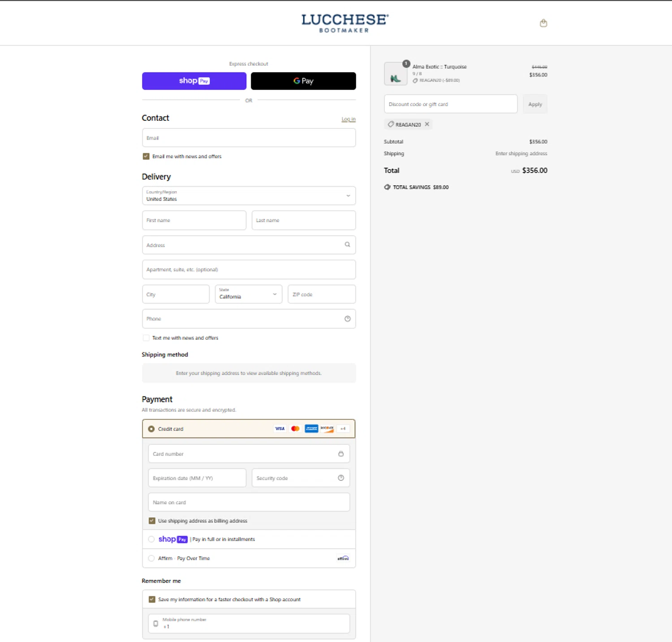672x642 pixels.
Task: Open the Country/Region dropdown
Action: click(249, 196)
